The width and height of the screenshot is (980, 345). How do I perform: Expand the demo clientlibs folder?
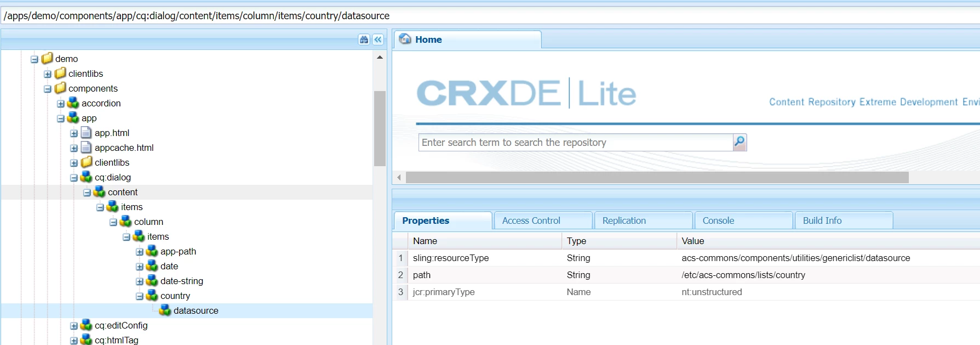[x=48, y=74]
